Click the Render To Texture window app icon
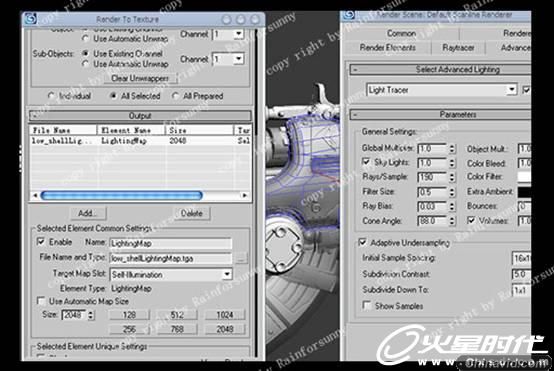The image size is (554, 371). pos(30,18)
